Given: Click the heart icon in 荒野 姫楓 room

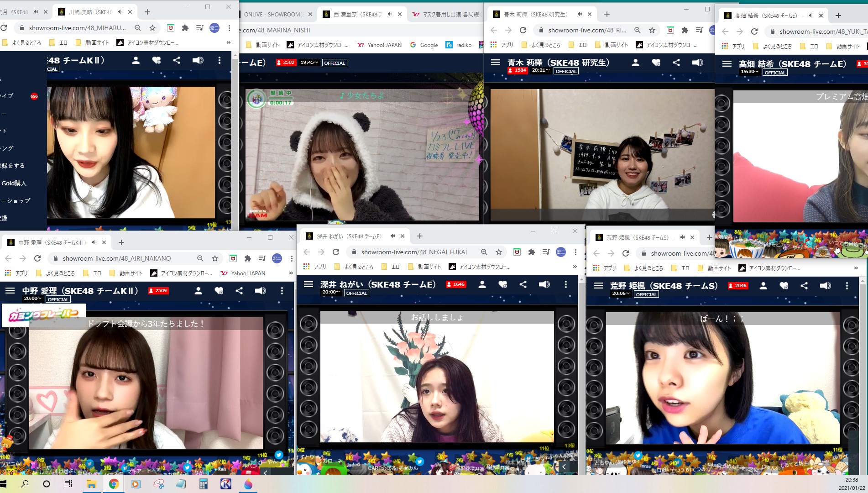Looking at the screenshot, I should 784,286.
